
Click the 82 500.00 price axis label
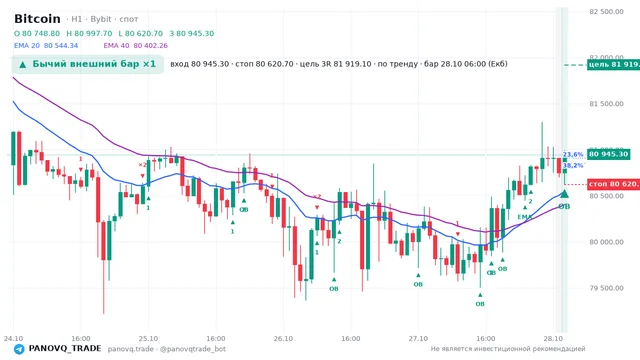click(606, 11)
